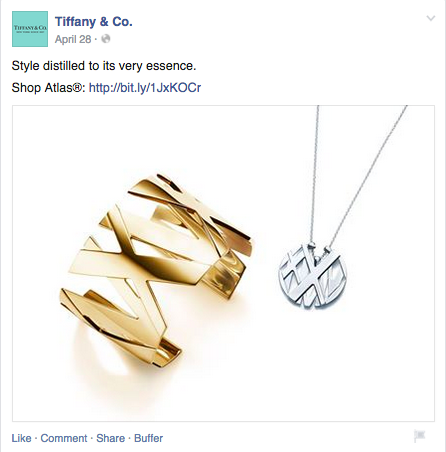Click the TIFFANY&CO. wordmark inside the teal avatar
Image resolution: width=446 pixels, height=452 pixels.
coord(30,28)
